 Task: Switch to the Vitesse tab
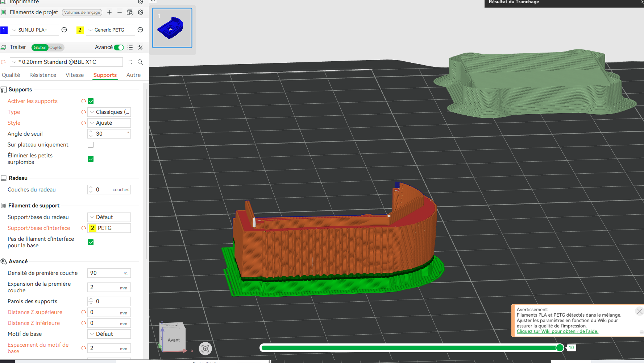click(75, 75)
